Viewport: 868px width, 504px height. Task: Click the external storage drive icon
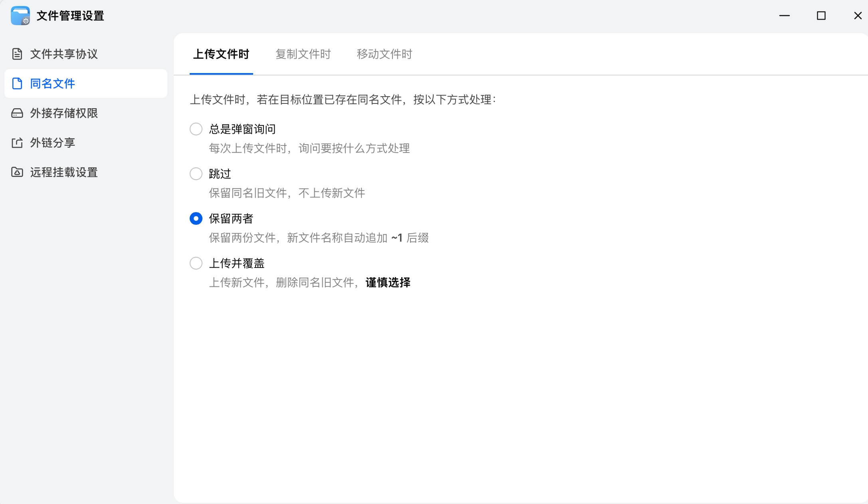click(x=17, y=113)
